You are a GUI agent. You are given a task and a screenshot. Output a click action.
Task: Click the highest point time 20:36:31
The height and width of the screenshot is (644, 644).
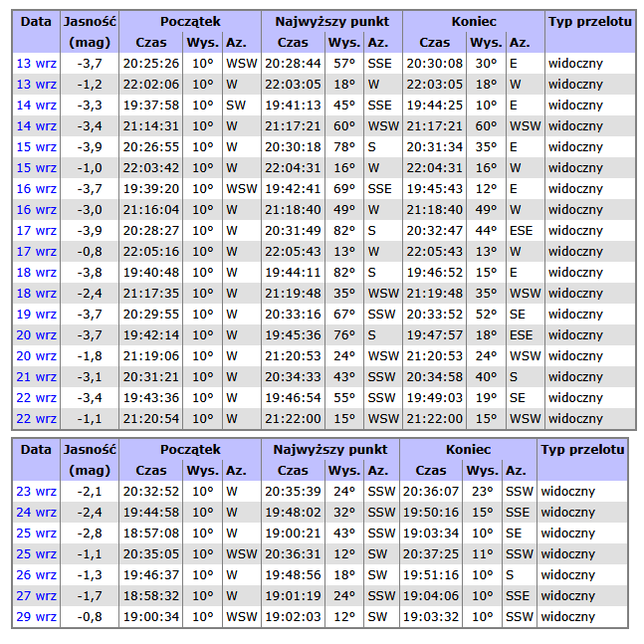click(293, 554)
